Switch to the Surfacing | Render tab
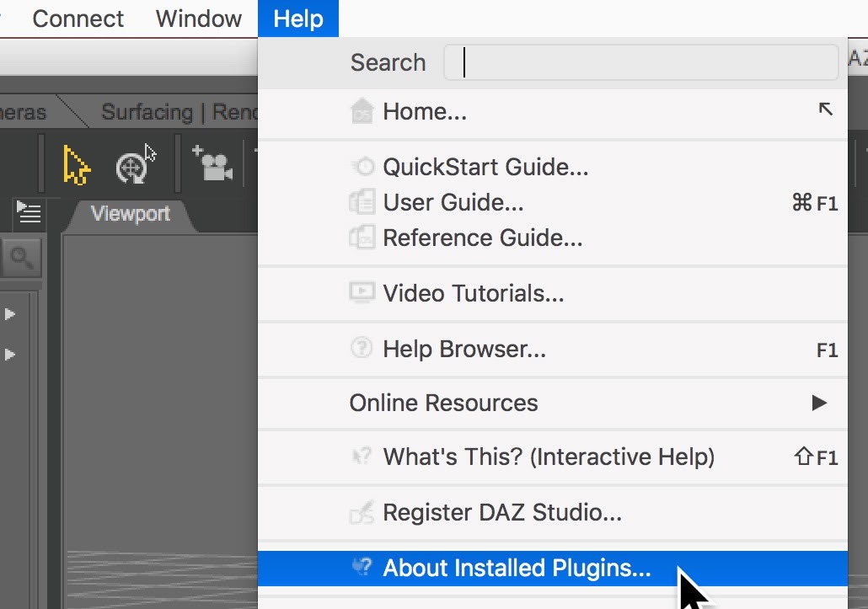The image size is (868, 609). click(x=179, y=112)
